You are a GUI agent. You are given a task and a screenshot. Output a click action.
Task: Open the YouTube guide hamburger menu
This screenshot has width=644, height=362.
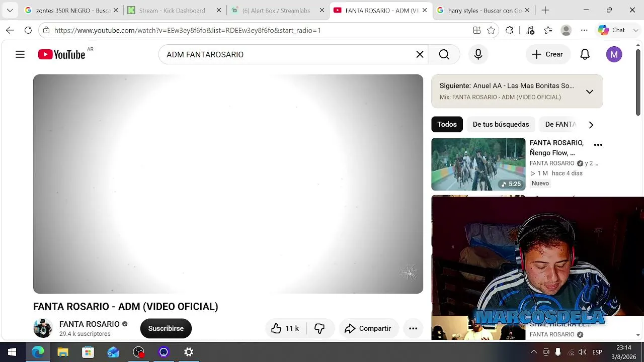pyautogui.click(x=20, y=54)
